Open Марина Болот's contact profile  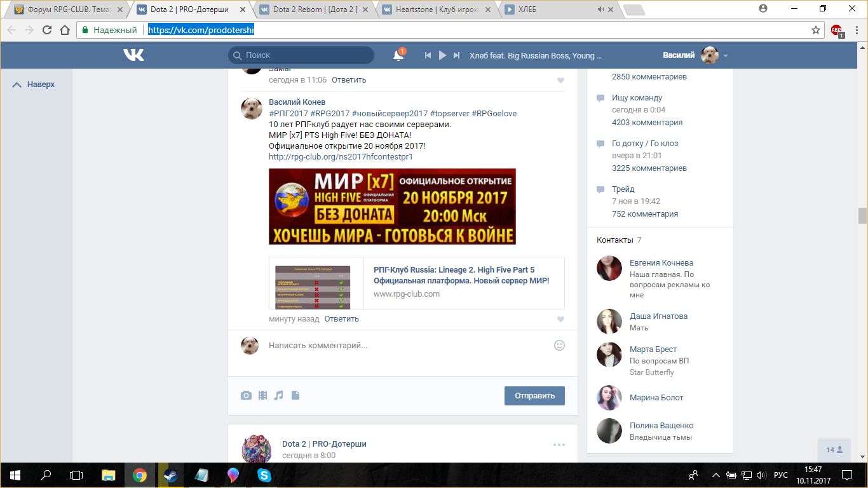tap(656, 398)
